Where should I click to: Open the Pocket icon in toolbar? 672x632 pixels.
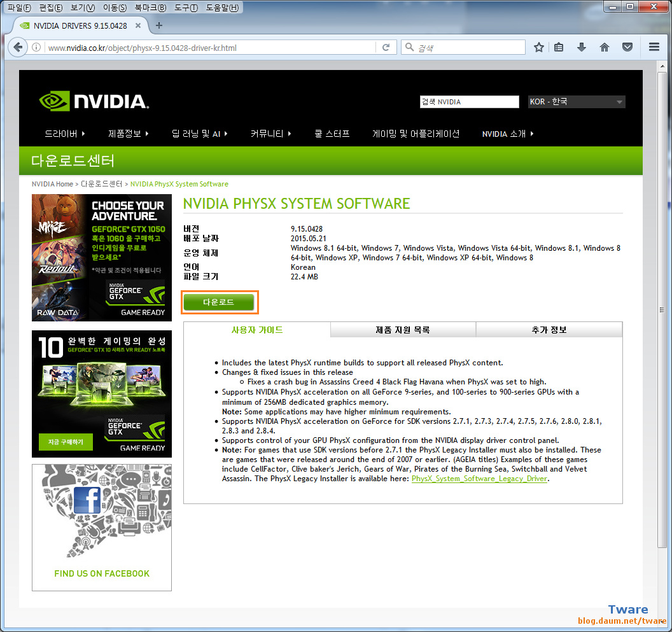point(627,47)
